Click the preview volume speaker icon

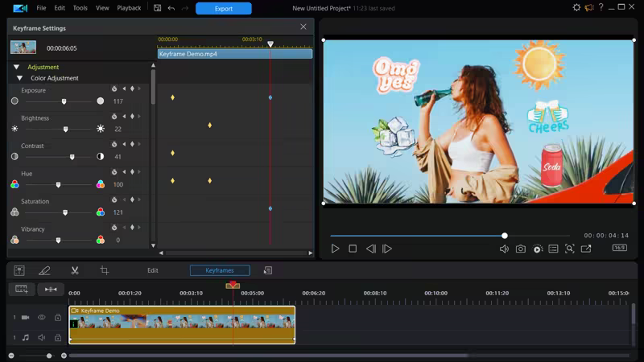coord(504,249)
